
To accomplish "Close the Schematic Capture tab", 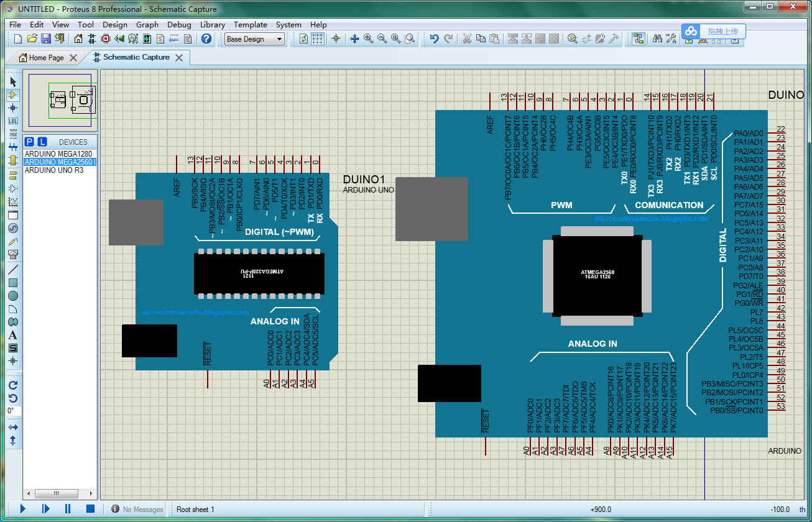I will pyautogui.click(x=179, y=58).
